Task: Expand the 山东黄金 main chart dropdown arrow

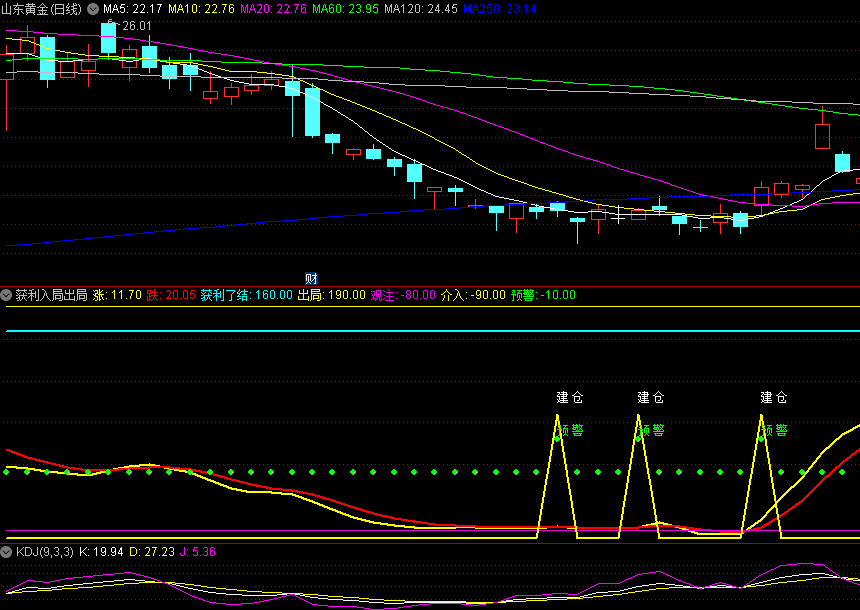Action: coord(93,9)
